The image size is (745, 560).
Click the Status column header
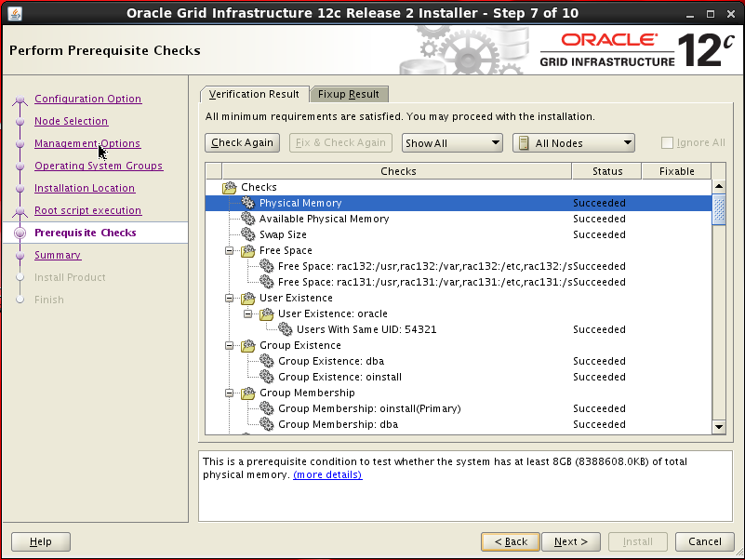[x=607, y=171]
